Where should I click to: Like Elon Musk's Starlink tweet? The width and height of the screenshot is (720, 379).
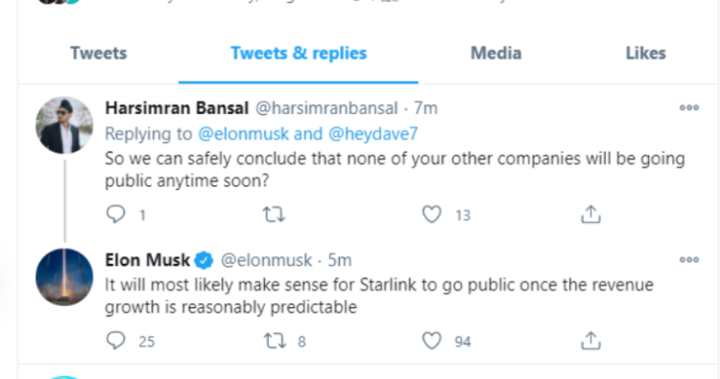click(432, 341)
